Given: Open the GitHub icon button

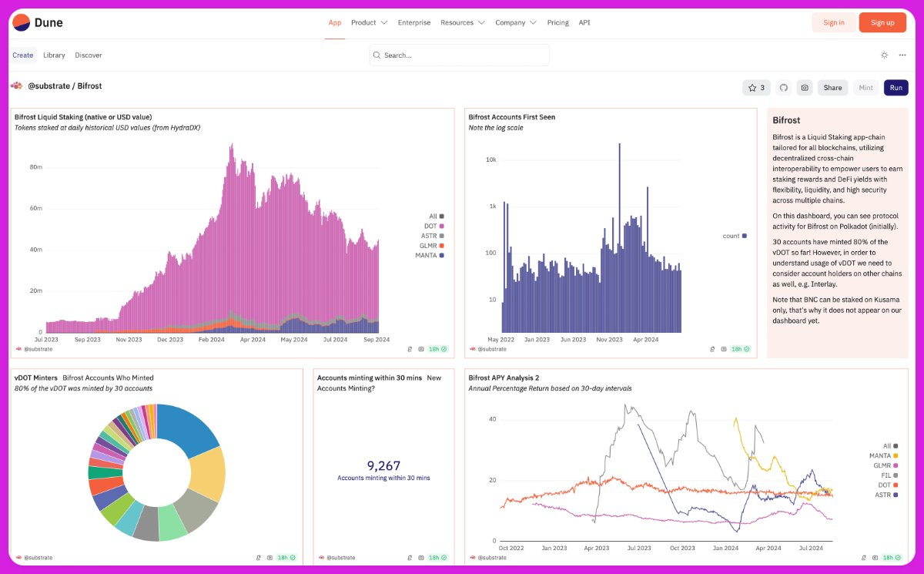Looking at the screenshot, I should [784, 88].
